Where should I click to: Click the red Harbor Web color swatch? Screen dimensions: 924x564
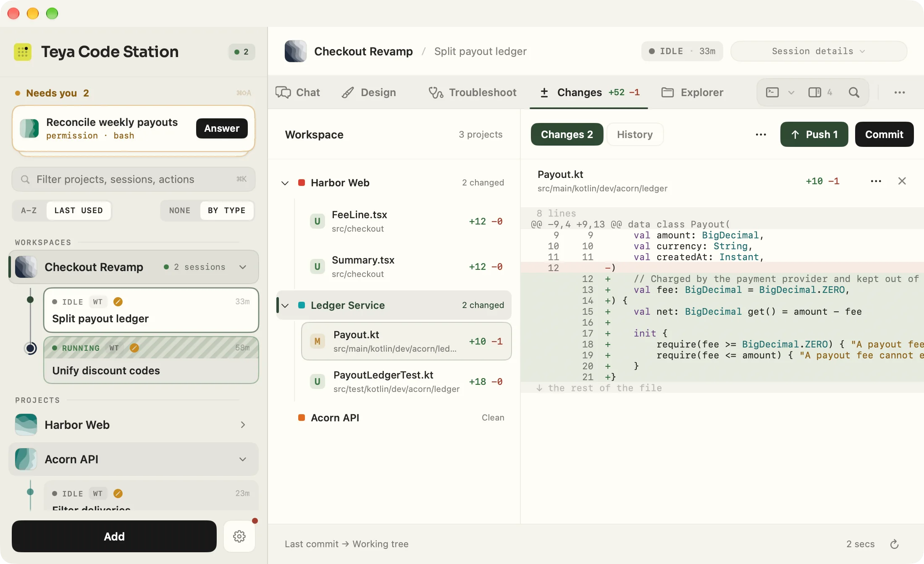coord(301,183)
